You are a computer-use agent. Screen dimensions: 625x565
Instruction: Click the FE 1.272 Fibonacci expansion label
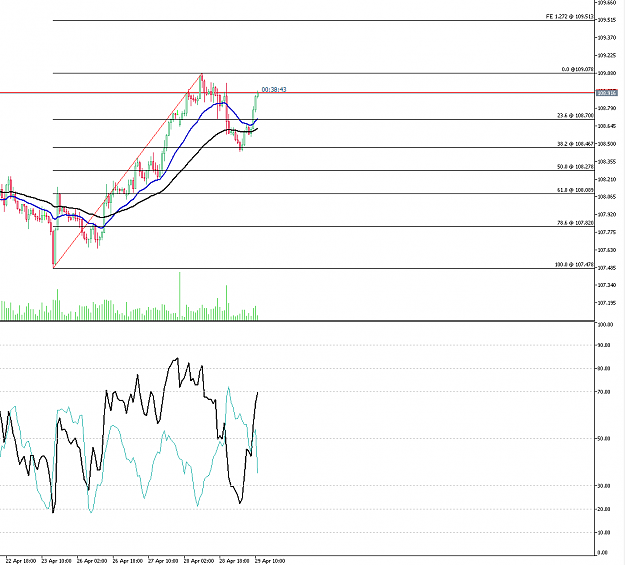tap(569, 17)
